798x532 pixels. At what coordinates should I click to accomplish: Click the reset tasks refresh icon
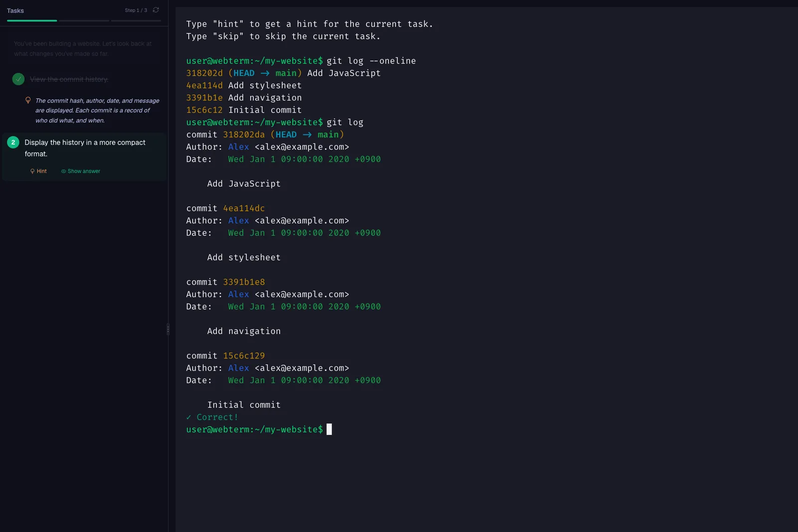[x=156, y=10]
